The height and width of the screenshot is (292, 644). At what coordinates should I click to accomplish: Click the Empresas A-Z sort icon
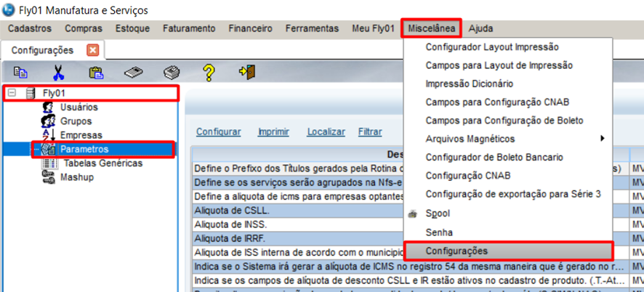tap(49, 135)
